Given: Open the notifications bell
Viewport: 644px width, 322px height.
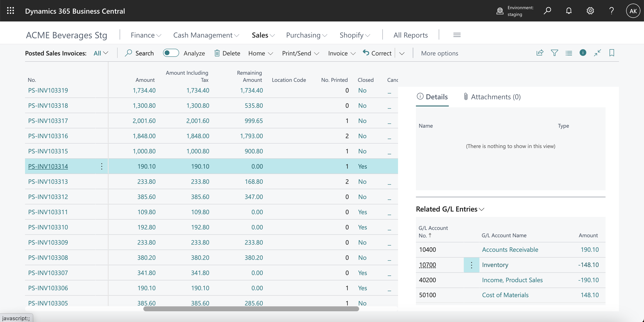Looking at the screenshot, I should coord(569,11).
